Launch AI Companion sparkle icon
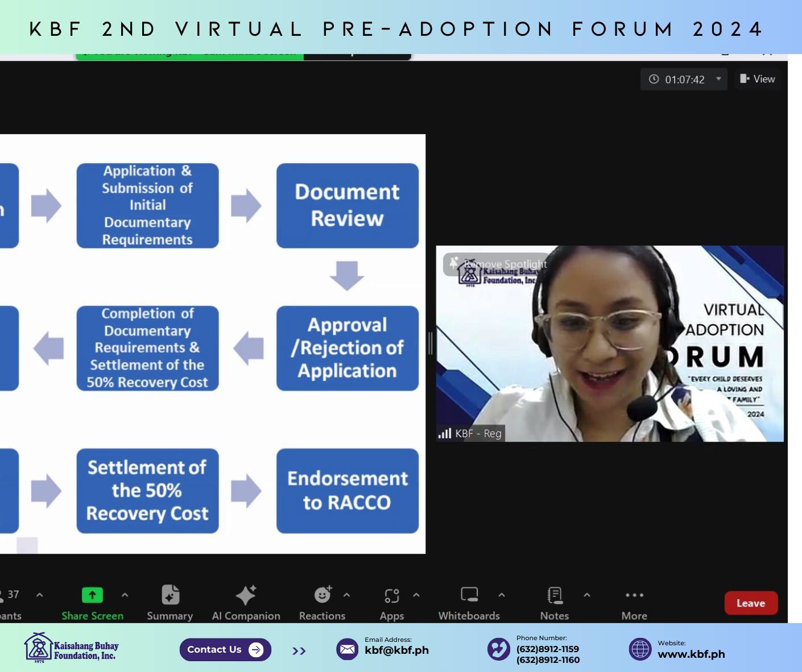This screenshot has height=672, width=802. (246, 595)
